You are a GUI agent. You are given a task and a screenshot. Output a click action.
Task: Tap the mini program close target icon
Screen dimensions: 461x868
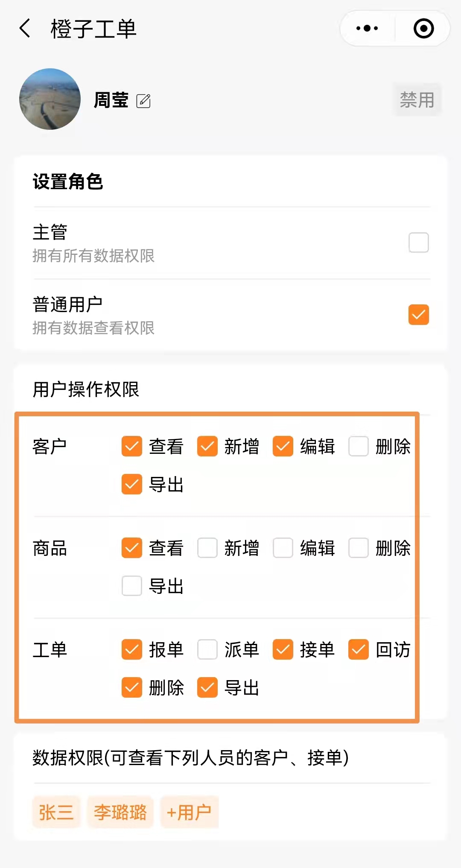tap(423, 29)
